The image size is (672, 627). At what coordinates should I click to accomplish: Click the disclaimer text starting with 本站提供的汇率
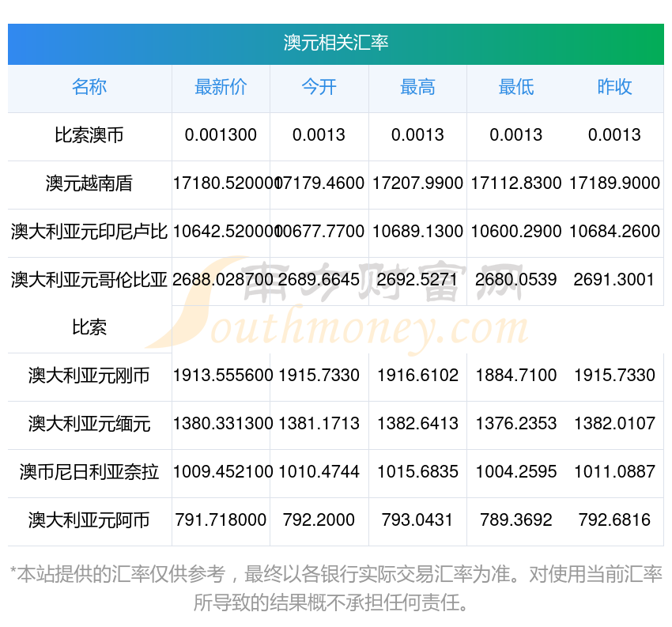tap(335, 588)
